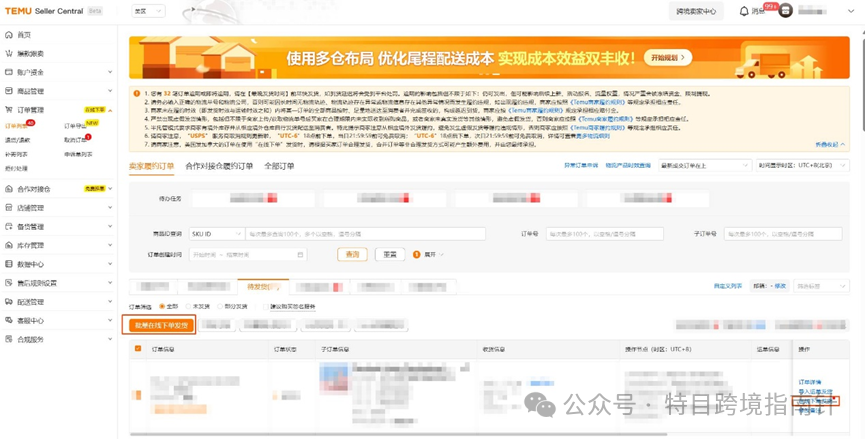This screenshot has height=439, width=865.
Task: Click the 备货管理 sidebar icon
Action: [8, 227]
